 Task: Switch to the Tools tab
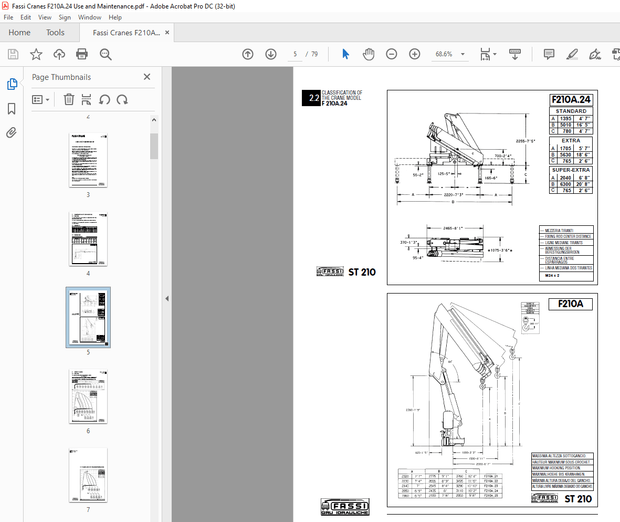(55, 33)
